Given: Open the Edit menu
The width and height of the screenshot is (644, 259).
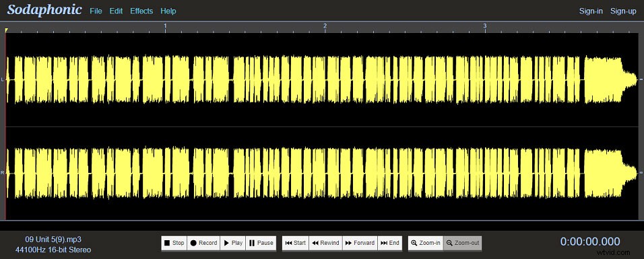Looking at the screenshot, I should [116, 11].
